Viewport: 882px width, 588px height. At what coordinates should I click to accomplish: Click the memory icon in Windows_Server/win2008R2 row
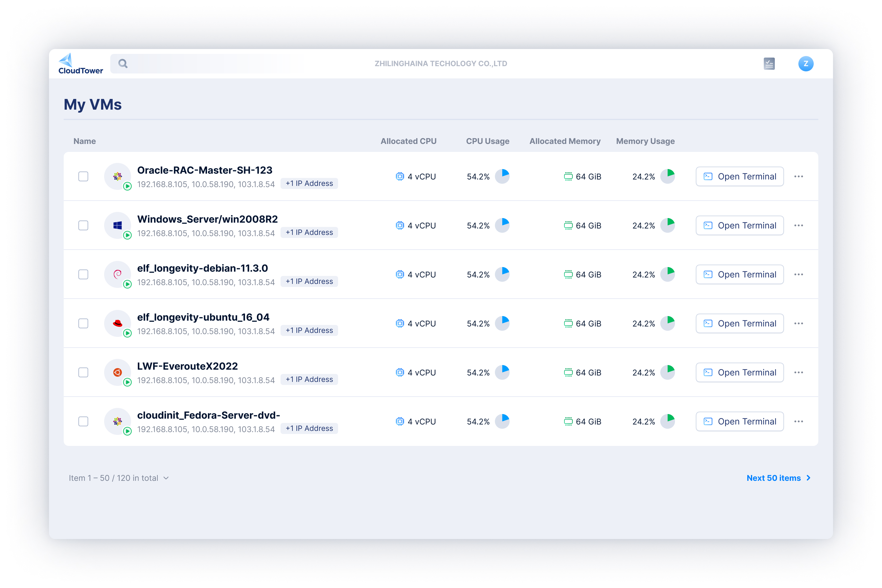568,225
